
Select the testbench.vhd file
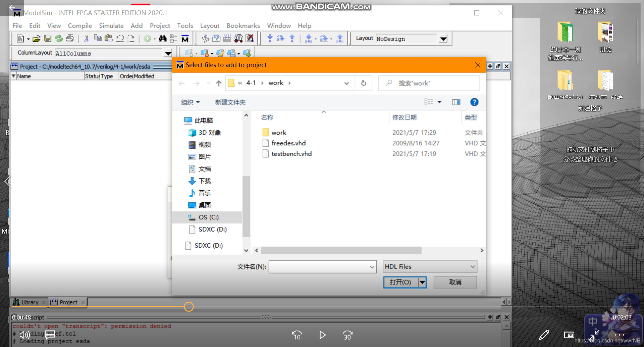tap(291, 154)
